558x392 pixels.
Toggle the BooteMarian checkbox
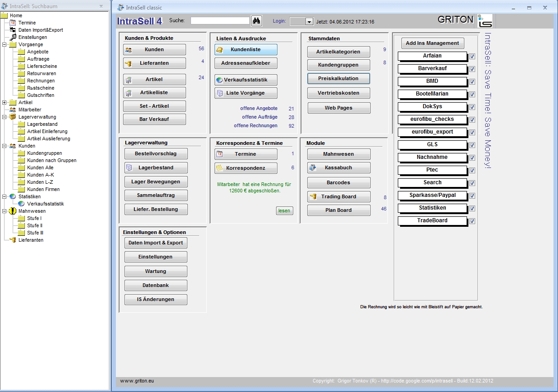[x=472, y=95]
